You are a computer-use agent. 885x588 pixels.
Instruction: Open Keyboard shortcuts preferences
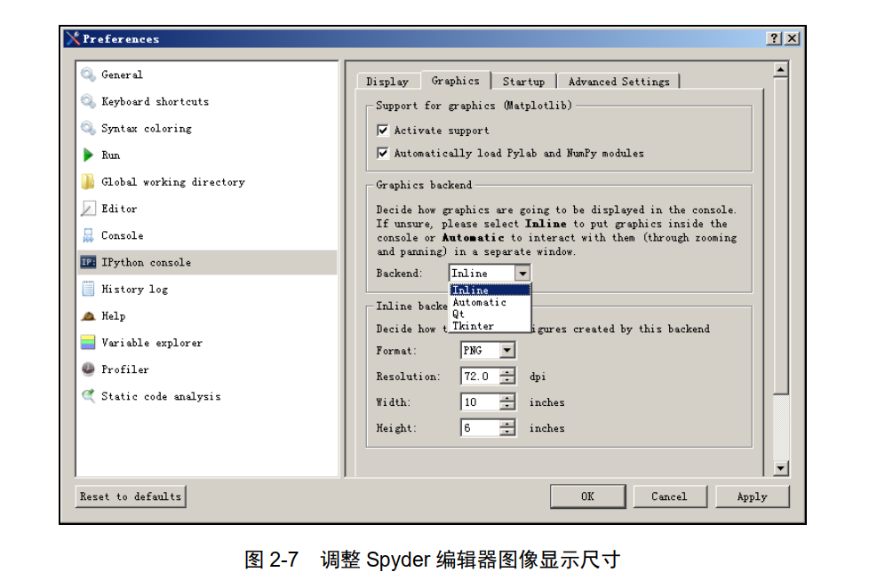(206, 101)
